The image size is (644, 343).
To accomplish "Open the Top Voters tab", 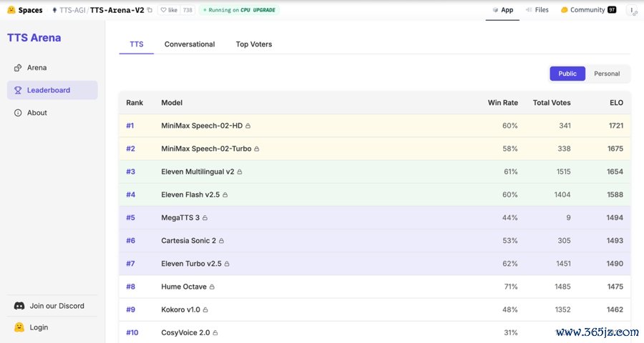I will pos(254,44).
